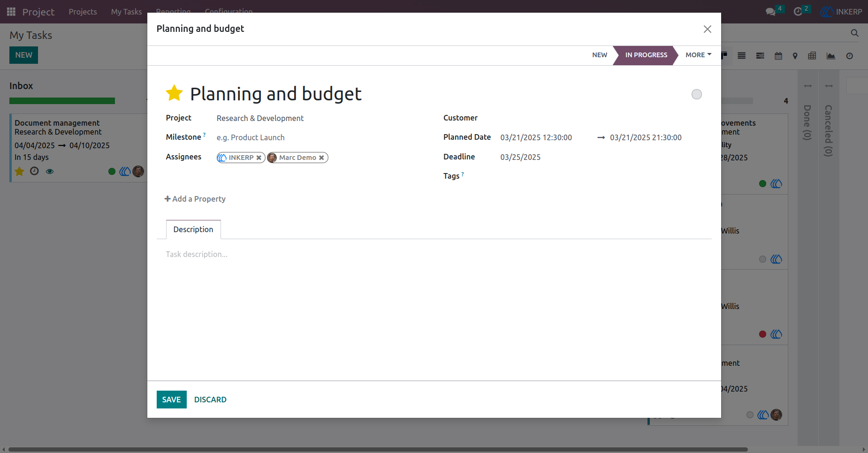Click the search magnifier icon
This screenshot has height=453, width=868.
coord(855,33)
